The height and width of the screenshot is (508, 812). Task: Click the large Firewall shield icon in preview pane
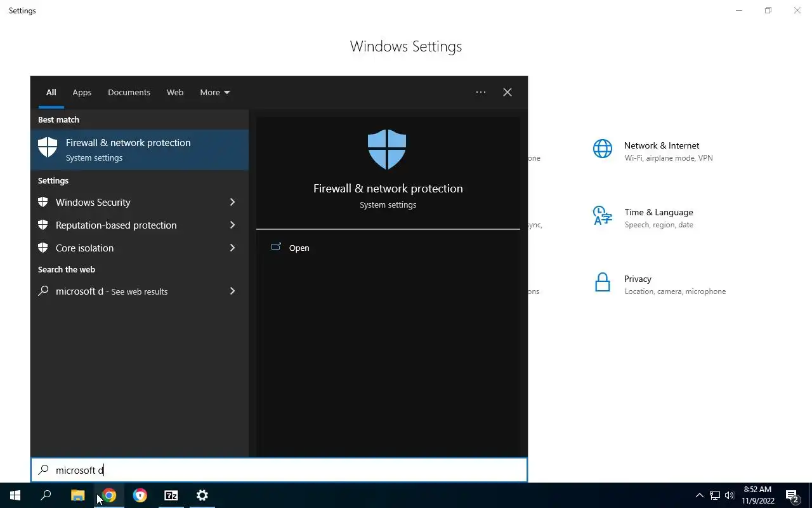(387, 149)
